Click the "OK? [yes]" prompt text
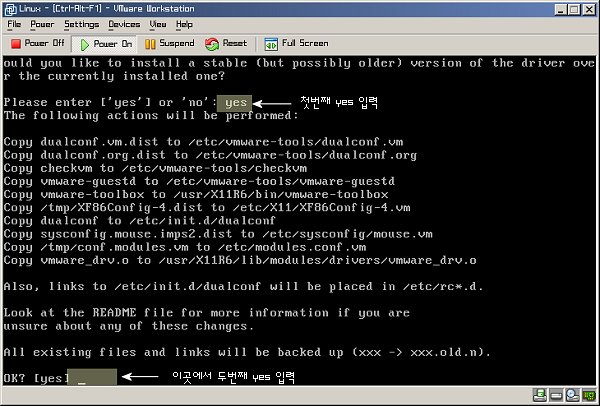Screen dimensions: 600x406 coord(36,378)
